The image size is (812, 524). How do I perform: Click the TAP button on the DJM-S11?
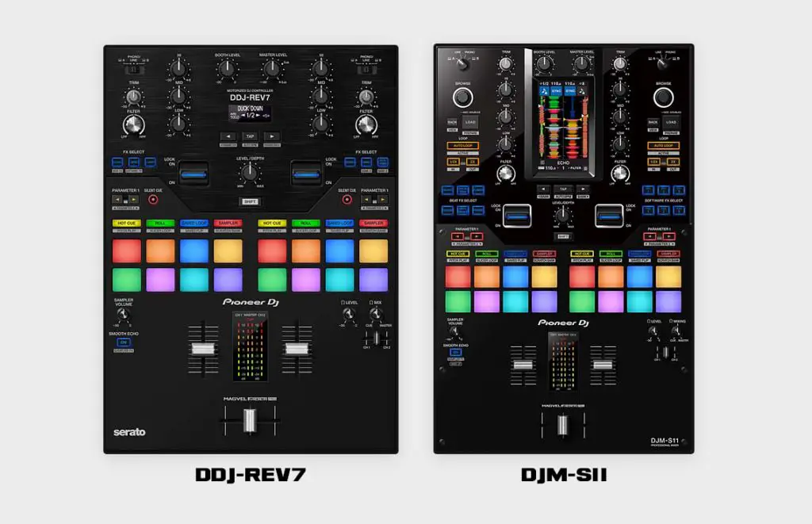(x=563, y=189)
